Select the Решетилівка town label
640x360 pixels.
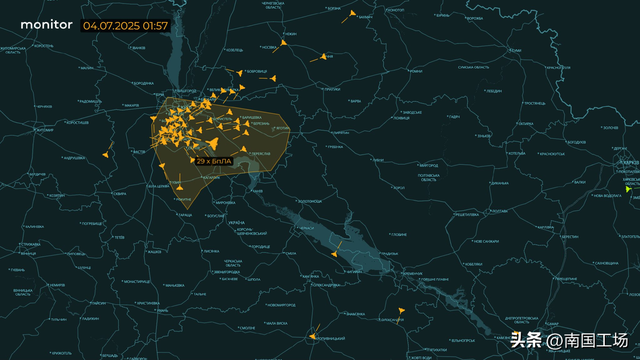point(467,214)
